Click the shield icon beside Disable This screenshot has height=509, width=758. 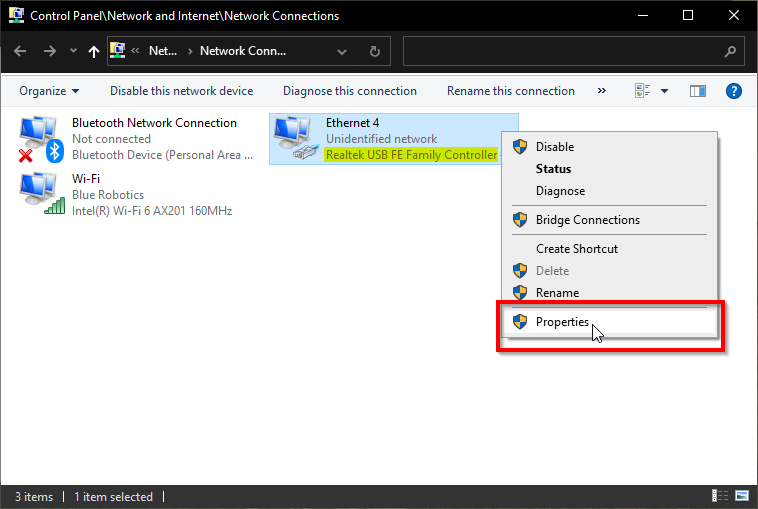click(520, 146)
